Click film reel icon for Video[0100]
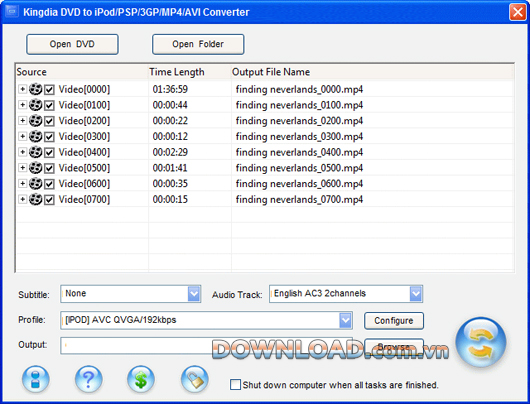The width and height of the screenshot is (530, 404). (35, 105)
